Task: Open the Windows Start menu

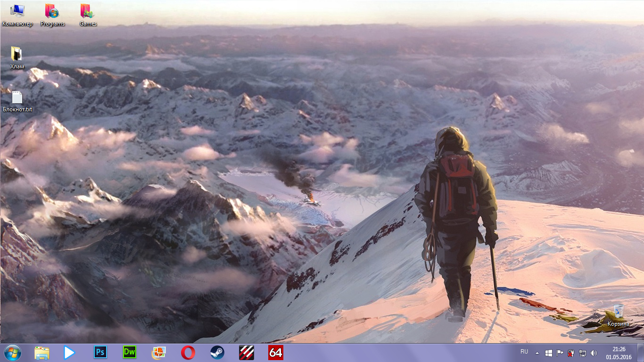Action: [13, 352]
